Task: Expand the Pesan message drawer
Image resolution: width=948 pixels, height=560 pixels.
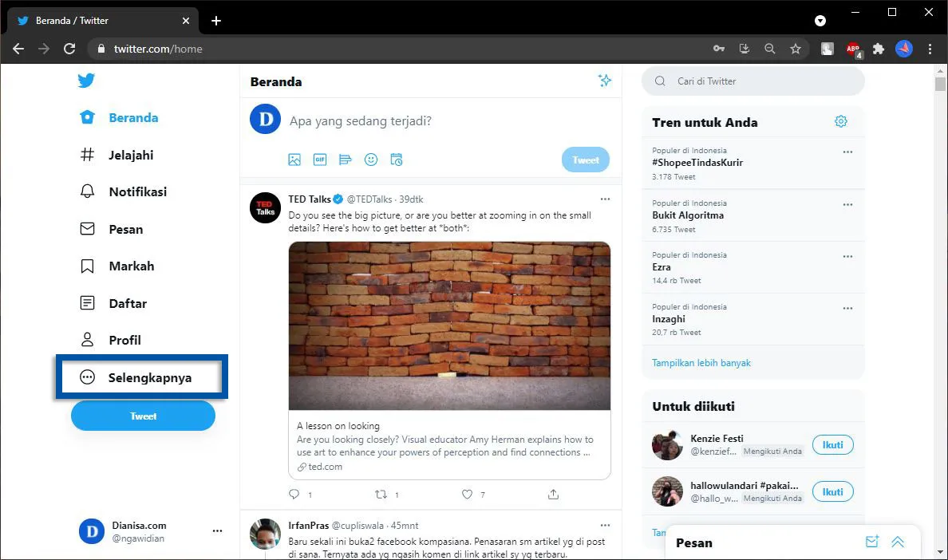Action: [x=898, y=542]
